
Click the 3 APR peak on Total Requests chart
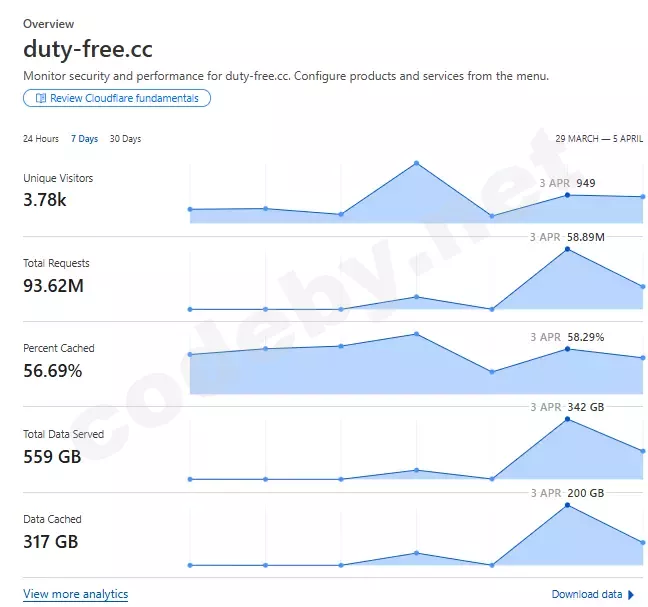(567, 249)
